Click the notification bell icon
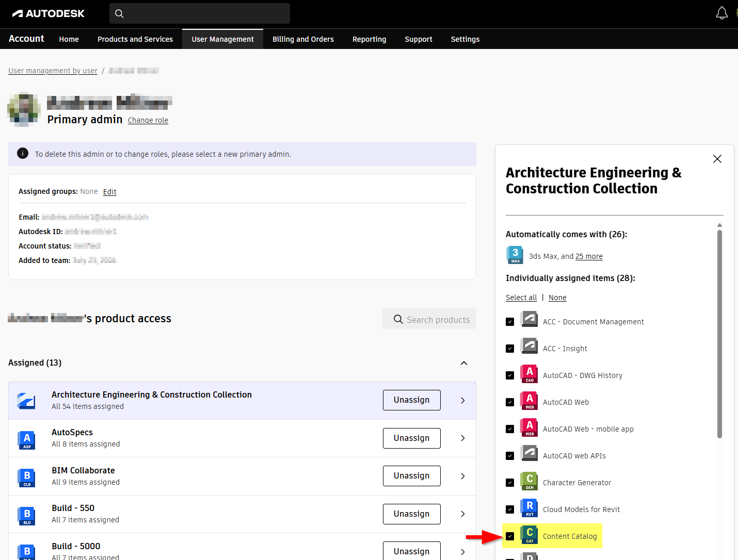Image resolution: width=738 pixels, height=560 pixels. (721, 13)
